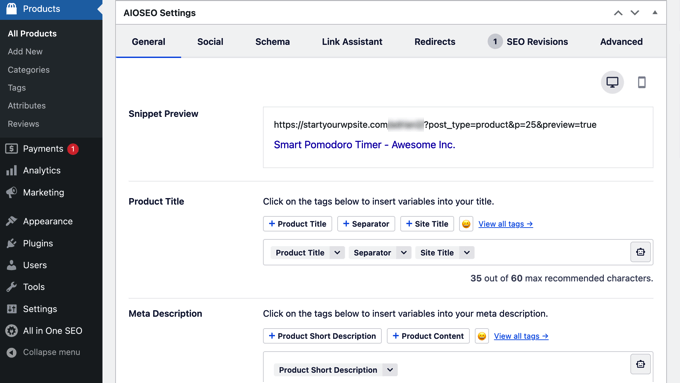Open product Categories

tap(29, 70)
